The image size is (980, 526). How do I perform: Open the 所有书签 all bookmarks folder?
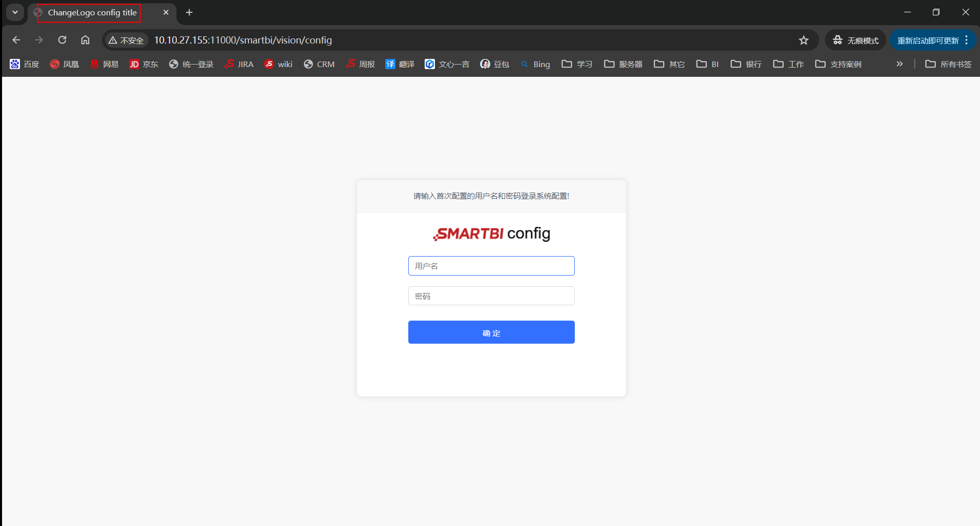click(948, 64)
